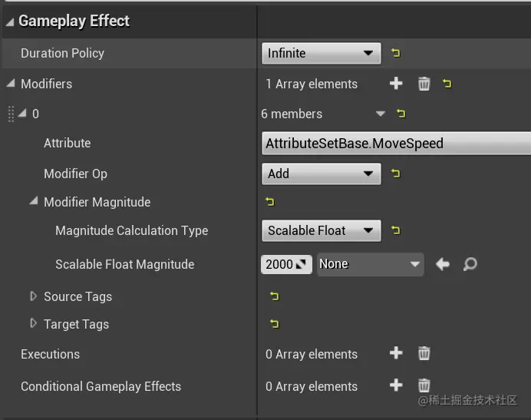The image size is (531, 420).
Task: Open the None curve table dropdown
Action: [x=370, y=264]
